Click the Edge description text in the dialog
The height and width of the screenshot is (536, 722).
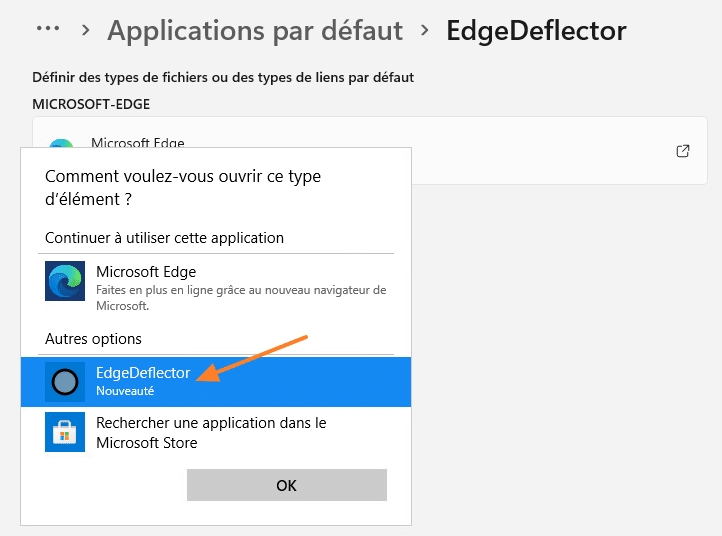tap(240, 298)
